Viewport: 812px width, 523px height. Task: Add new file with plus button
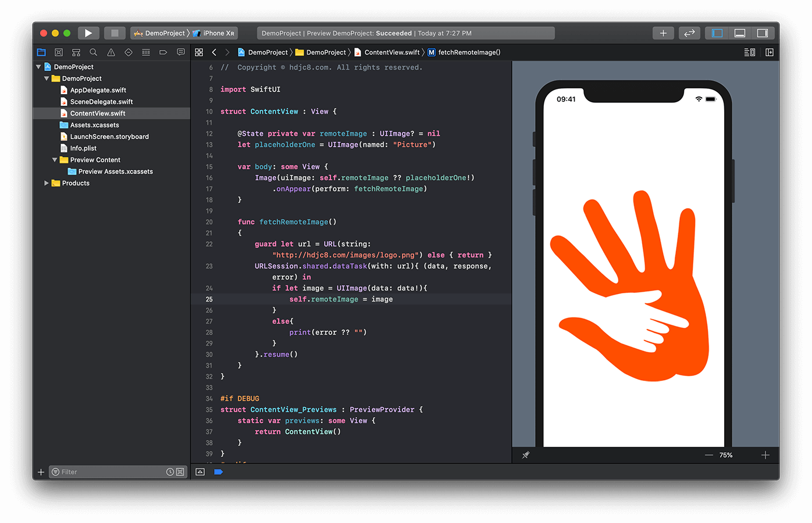[41, 472]
